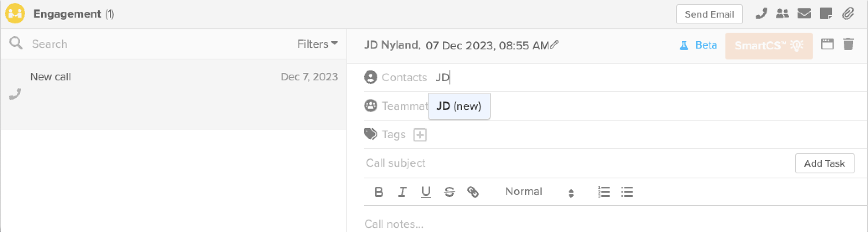Toggle bold formatting

(379, 192)
